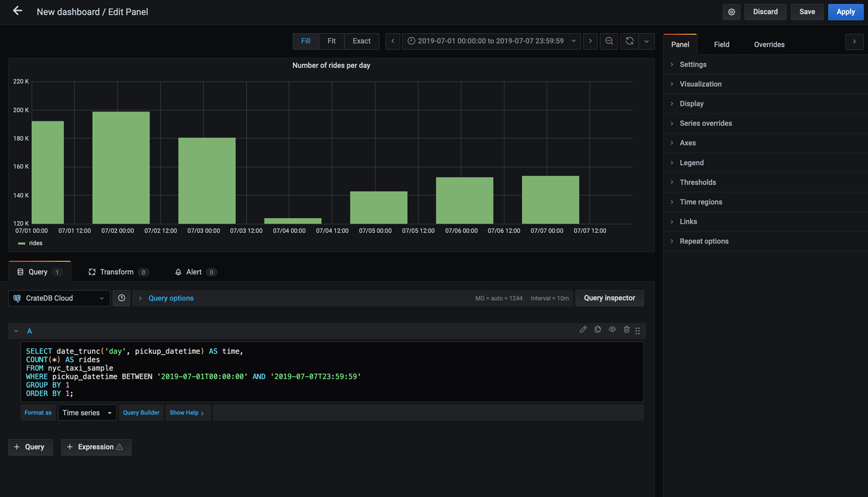Image resolution: width=868 pixels, height=497 pixels.
Task: Add a new Query
Action: tap(30, 447)
